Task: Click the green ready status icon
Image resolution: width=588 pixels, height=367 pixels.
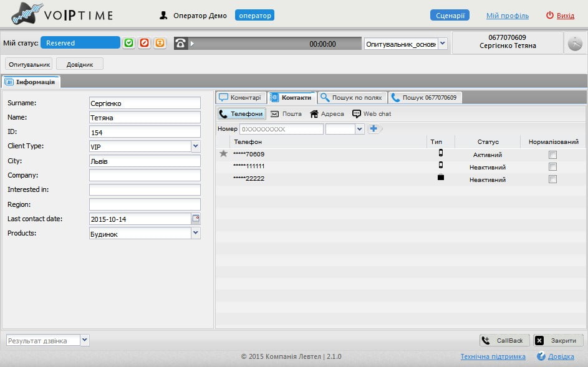Action: click(128, 43)
